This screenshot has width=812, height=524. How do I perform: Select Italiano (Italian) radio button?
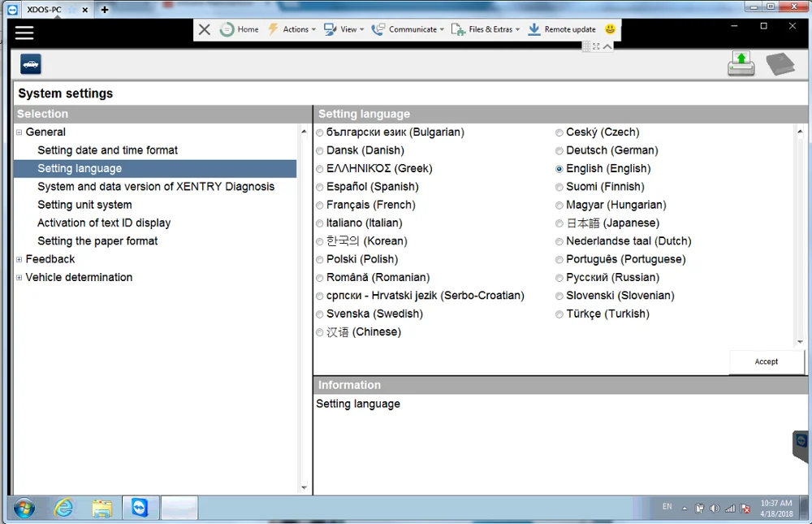[x=319, y=223]
